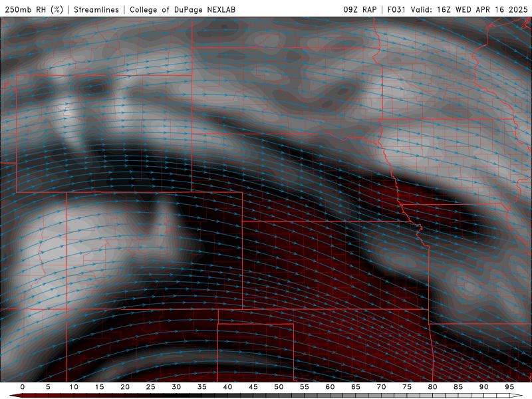Screen dimensions: 532x399
Task: Click the '250mb RH (%)' title text
Action: pyautogui.click(x=34, y=9)
